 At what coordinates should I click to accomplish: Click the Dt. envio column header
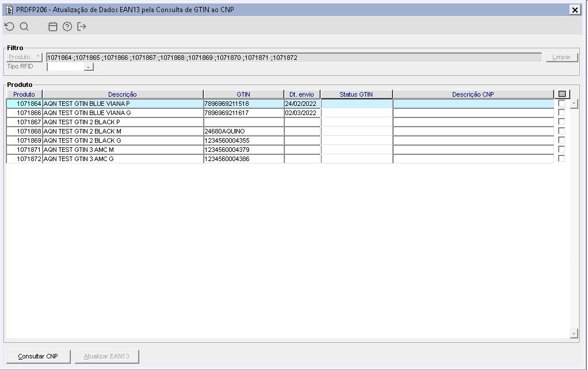302,94
